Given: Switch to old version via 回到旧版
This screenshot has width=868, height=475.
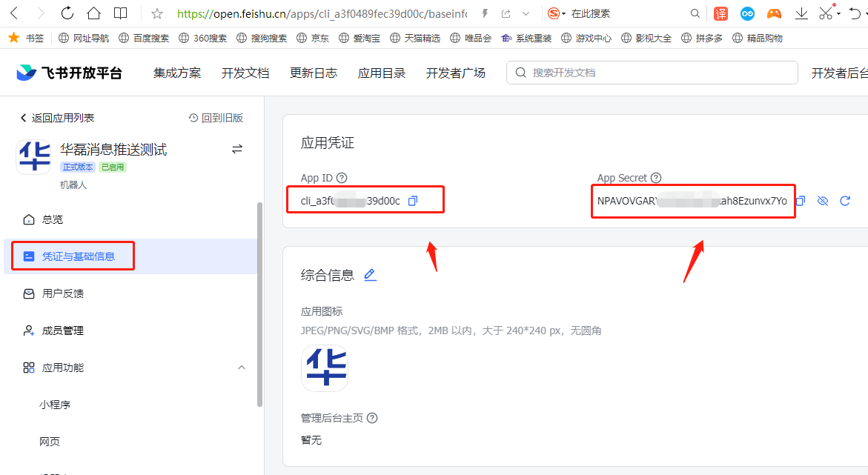Looking at the screenshot, I should point(216,118).
